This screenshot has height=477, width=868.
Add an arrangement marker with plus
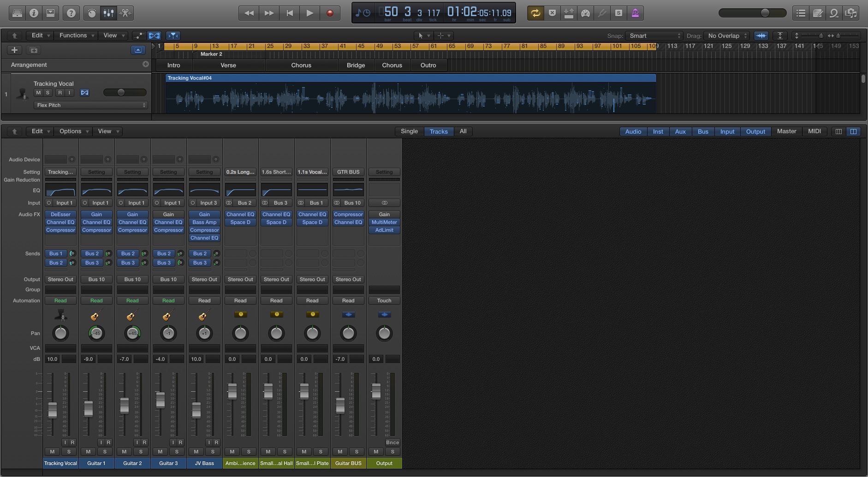tap(146, 65)
